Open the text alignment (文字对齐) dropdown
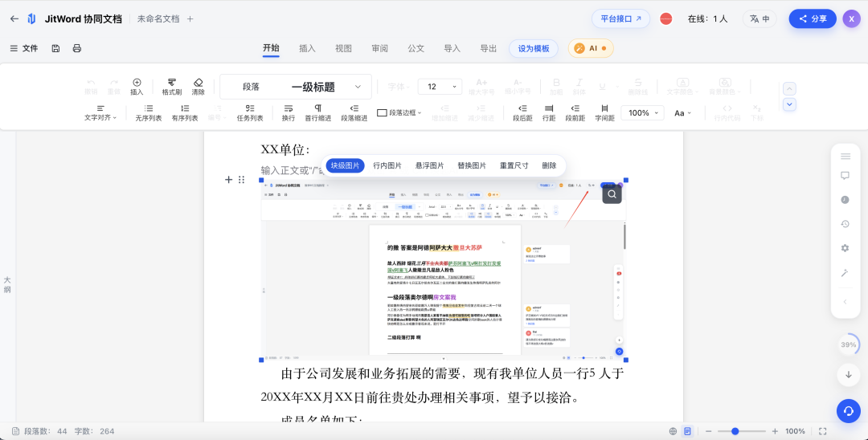Viewport: 868px width, 440px height. coord(100,112)
